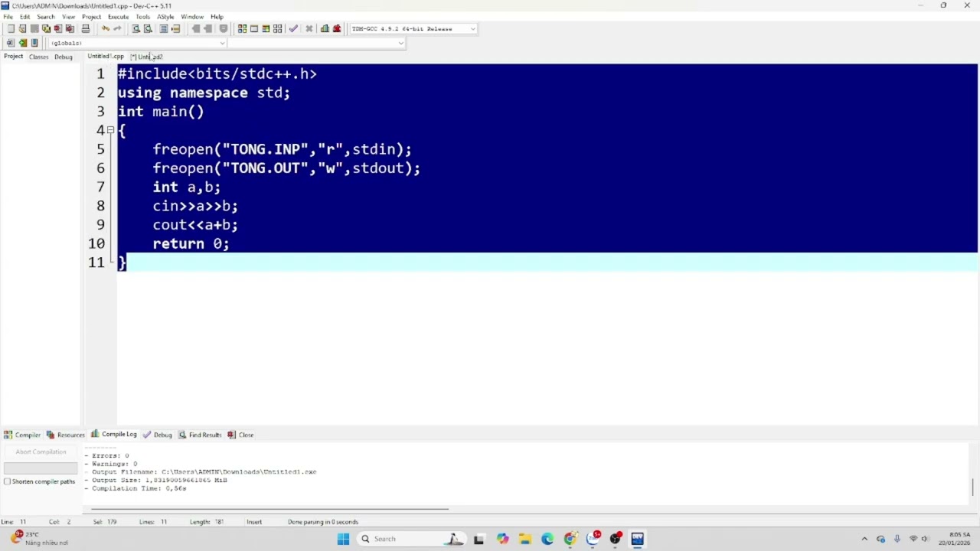This screenshot has height=551, width=980.
Task: Click the Delete Profiling Information red icon
Action: click(337, 28)
